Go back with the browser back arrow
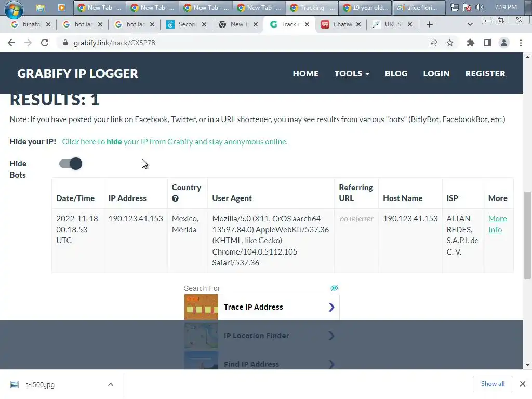The height and width of the screenshot is (399, 532). pyautogui.click(x=11, y=43)
